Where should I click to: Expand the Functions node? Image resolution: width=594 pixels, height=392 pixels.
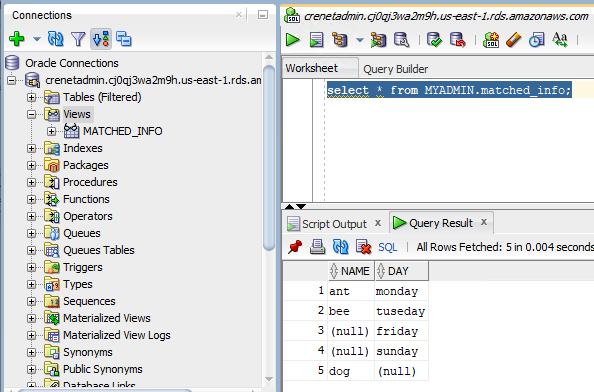(x=31, y=200)
